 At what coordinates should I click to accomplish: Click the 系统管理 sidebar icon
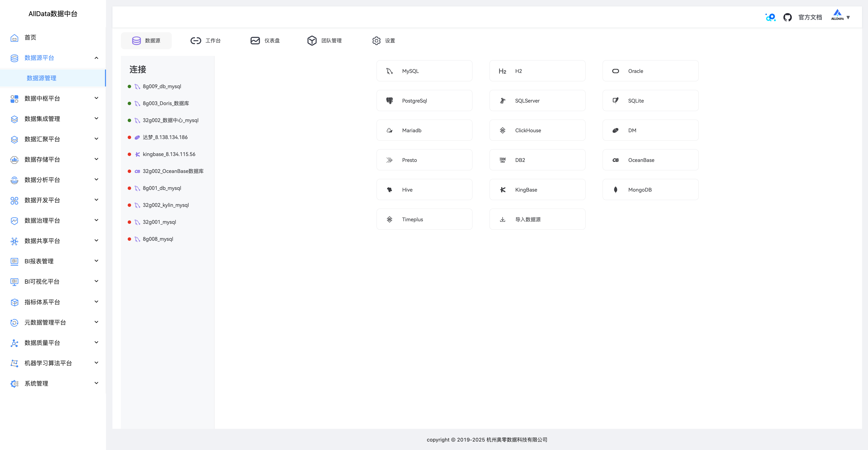coord(14,384)
